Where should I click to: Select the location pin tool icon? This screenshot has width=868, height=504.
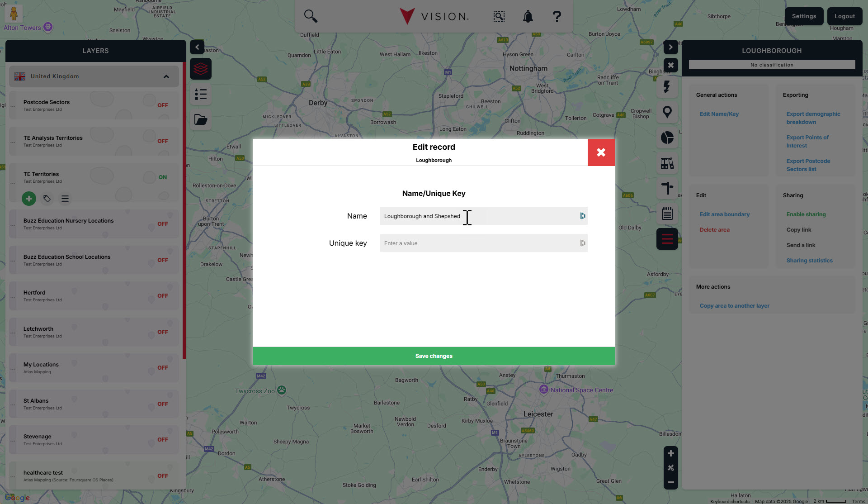pyautogui.click(x=667, y=112)
